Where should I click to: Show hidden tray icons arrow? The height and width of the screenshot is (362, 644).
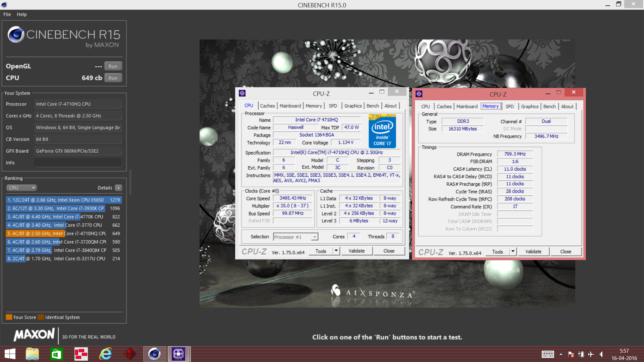(x=561, y=354)
